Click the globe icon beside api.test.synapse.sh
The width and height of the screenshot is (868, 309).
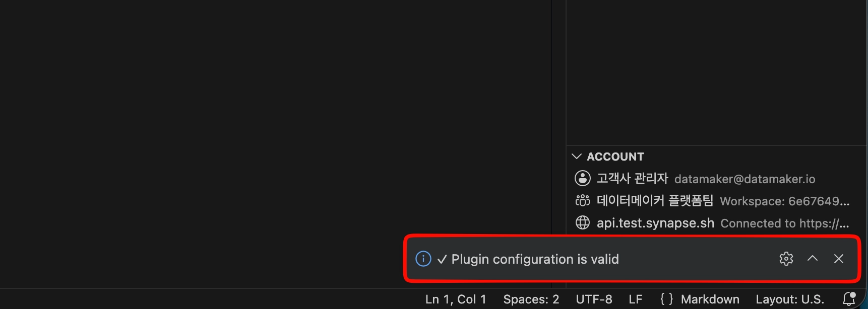click(582, 222)
